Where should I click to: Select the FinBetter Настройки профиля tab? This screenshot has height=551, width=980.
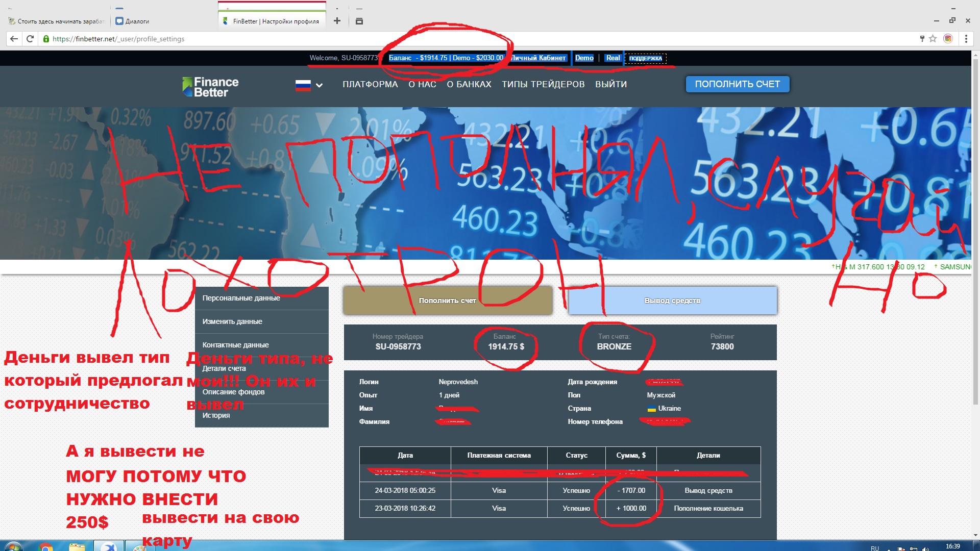271,21
